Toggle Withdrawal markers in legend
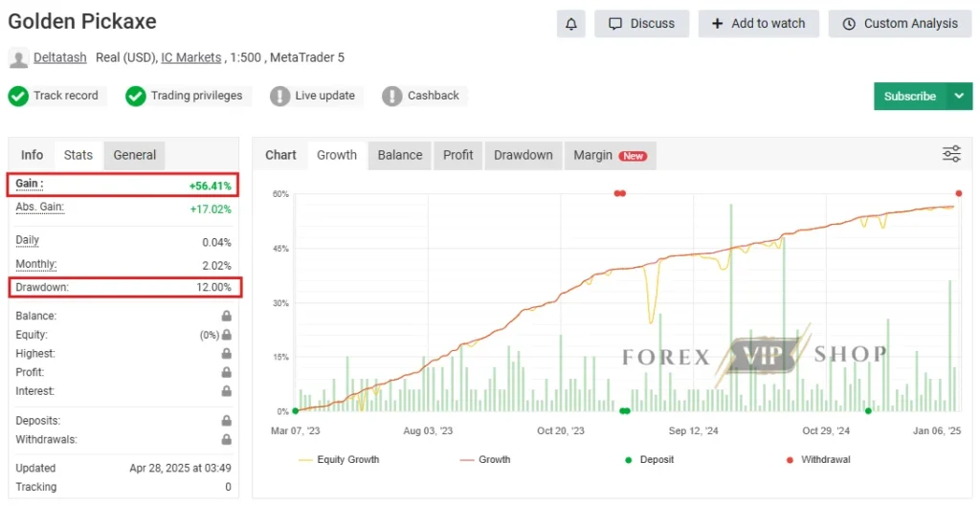This screenshot has width=980, height=505. 819,459
